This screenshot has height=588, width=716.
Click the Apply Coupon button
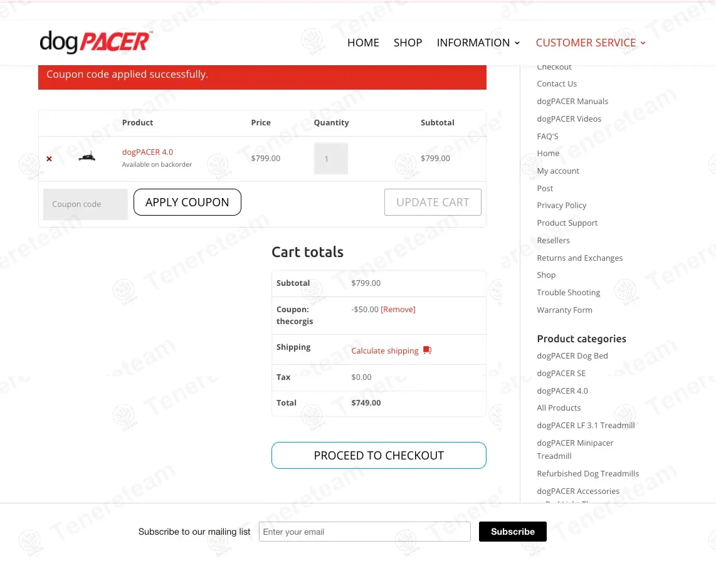point(187,202)
